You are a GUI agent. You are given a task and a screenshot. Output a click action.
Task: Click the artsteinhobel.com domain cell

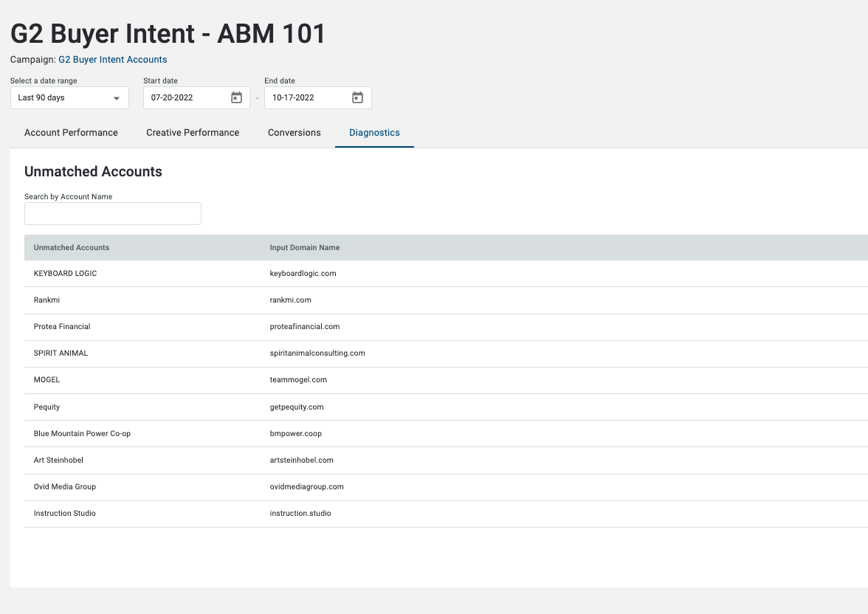(x=302, y=460)
